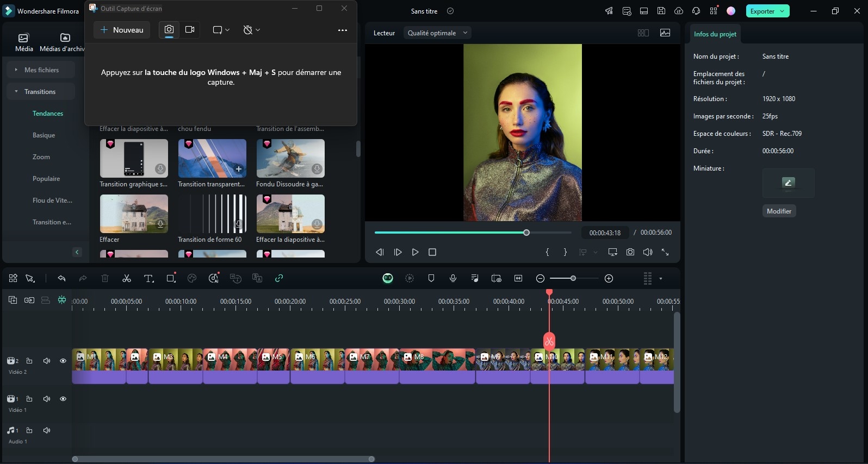This screenshot has width=868, height=464.
Task: Lock the Vidéo 2 track
Action: click(29, 361)
